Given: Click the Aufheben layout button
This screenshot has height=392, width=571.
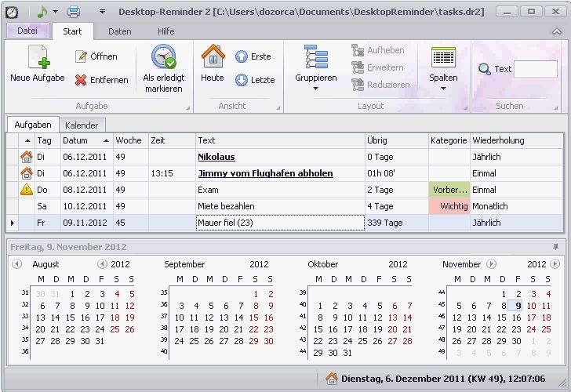Looking at the screenshot, I should coord(377,50).
